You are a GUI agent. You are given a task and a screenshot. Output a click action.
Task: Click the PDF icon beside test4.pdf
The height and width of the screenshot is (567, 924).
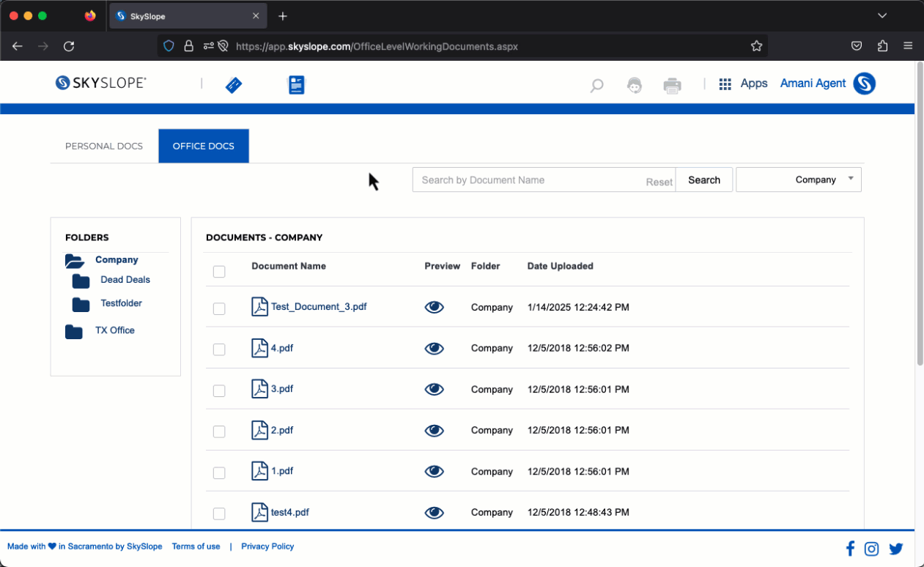[259, 512]
